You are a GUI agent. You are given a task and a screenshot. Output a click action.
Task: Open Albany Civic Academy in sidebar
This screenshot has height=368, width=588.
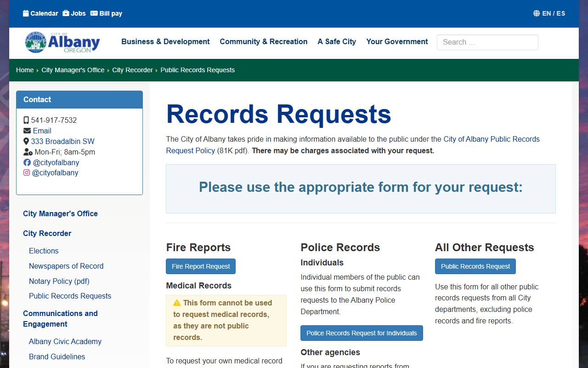[x=65, y=341]
